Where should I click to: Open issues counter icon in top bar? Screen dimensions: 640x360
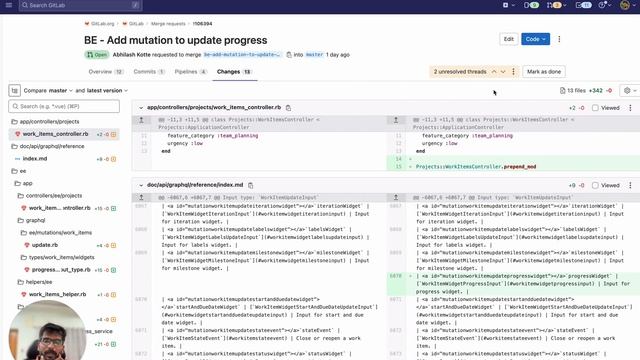pos(531,5)
